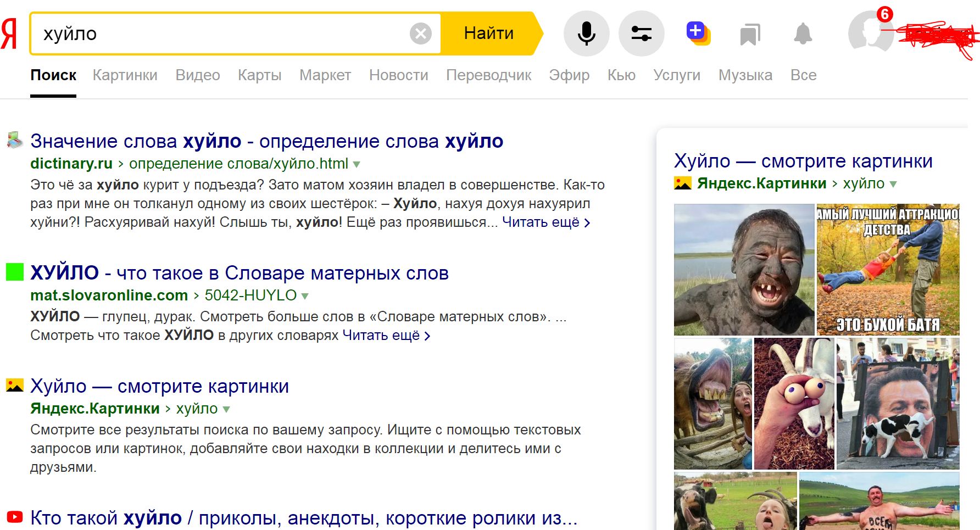Click the '5042-HUYLO' path link

[x=250, y=295]
